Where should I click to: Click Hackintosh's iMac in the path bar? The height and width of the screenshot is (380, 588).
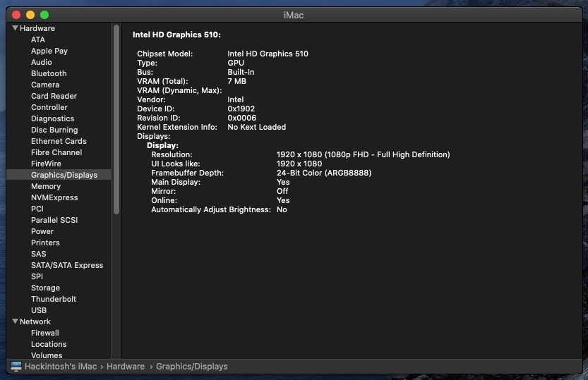pyautogui.click(x=61, y=366)
